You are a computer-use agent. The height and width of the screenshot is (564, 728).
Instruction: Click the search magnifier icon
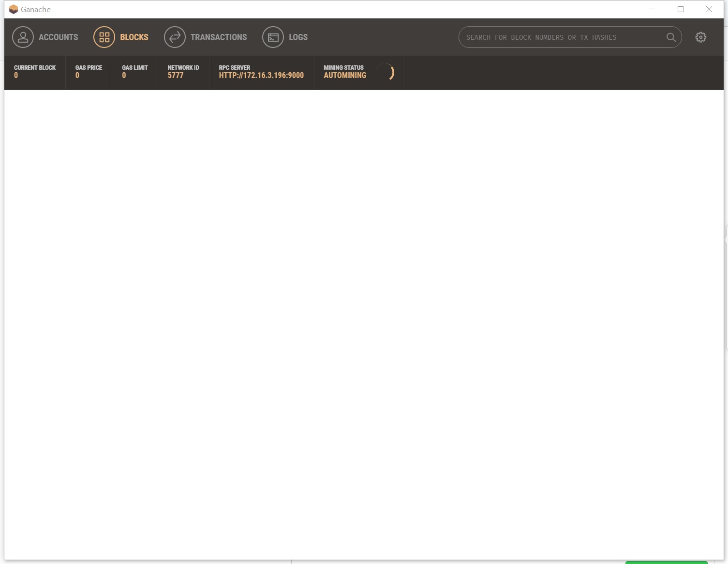(x=670, y=37)
